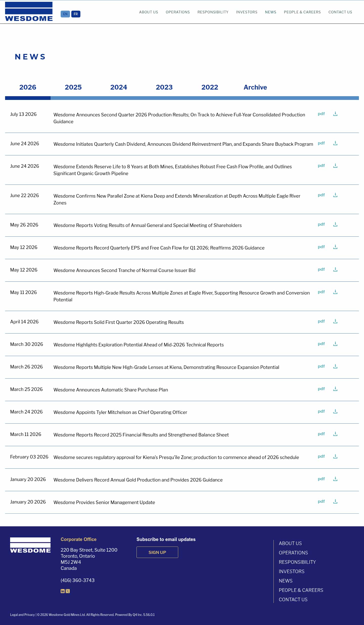
Task: Download the April 14 2026 operating results
Action: [x=335, y=321]
